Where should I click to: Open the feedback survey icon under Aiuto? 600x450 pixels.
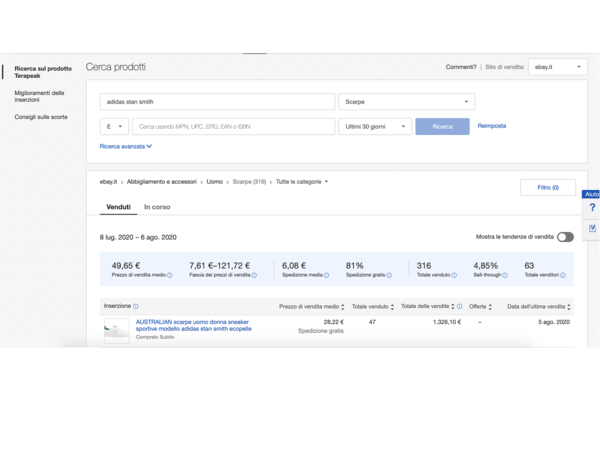pyautogui.click(x=592, y=228)
